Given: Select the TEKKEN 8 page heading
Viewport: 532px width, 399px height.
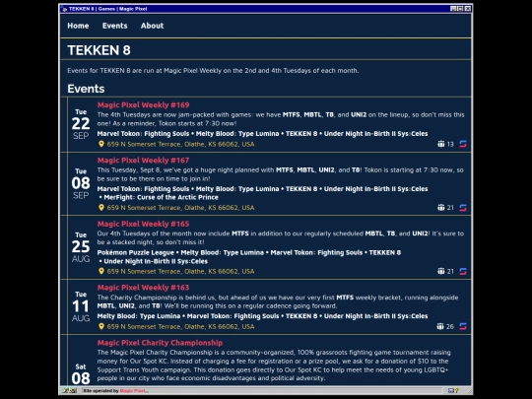Looking at the screenshot, I should tap(100, 50).
